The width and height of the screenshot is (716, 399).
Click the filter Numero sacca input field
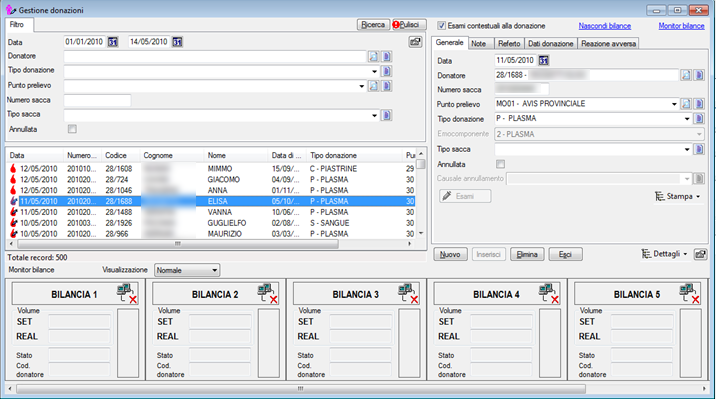97,100
